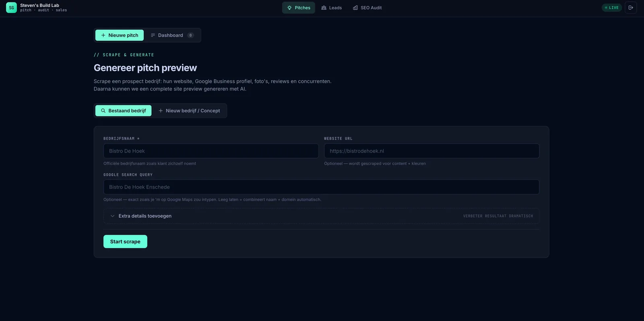Click the 'wordt gescraped voor content' hint

[x=375, y=164]
